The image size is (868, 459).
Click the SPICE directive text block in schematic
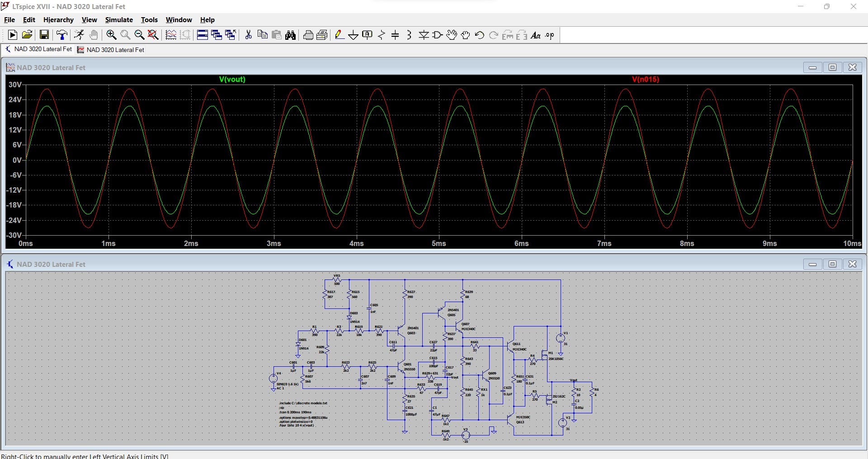[303, 414]
